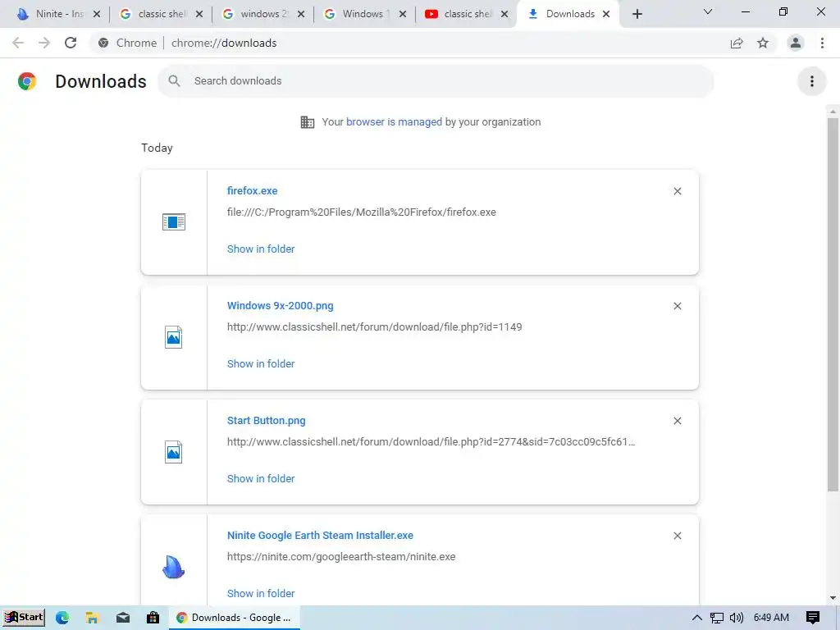840x630 pixels.
Task: Switch to the first classic shell Google tab
Action: coord(161,14)
